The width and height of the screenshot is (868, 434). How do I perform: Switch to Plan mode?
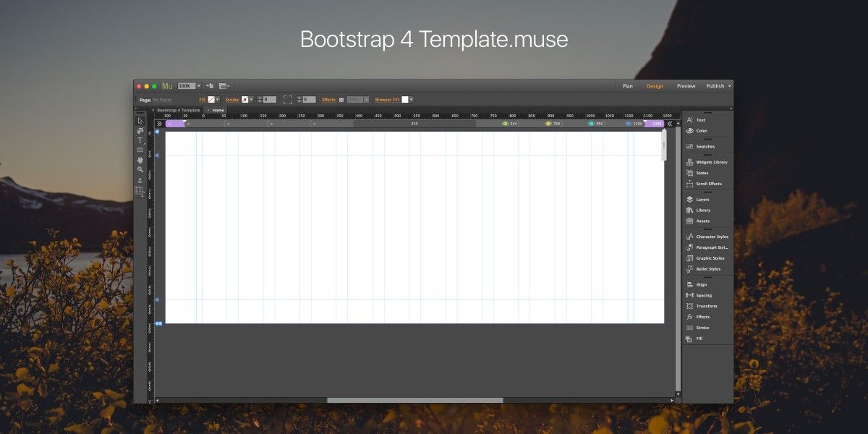pos(628,86)
